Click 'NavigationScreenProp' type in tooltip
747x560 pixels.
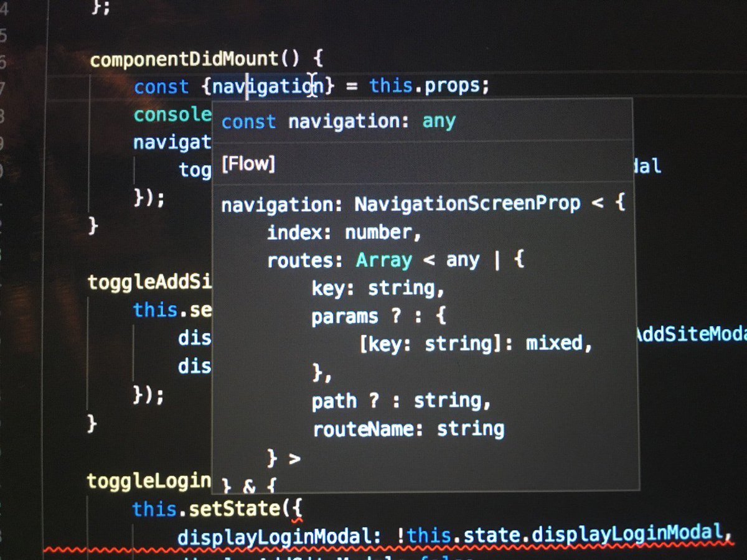pyautogui.click(x=467, y=203)
